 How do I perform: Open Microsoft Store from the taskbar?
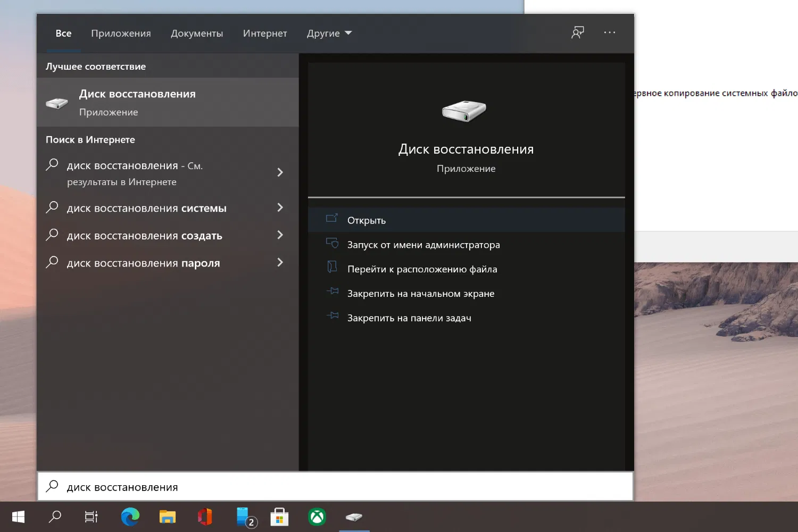pyautogui.click(x=279, y=517)
